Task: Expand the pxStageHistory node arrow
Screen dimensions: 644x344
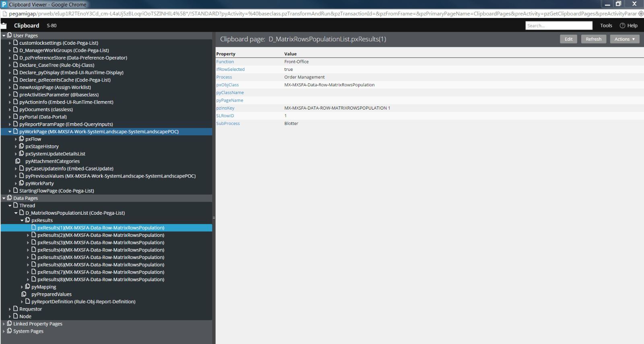Action: pos(16,147)
